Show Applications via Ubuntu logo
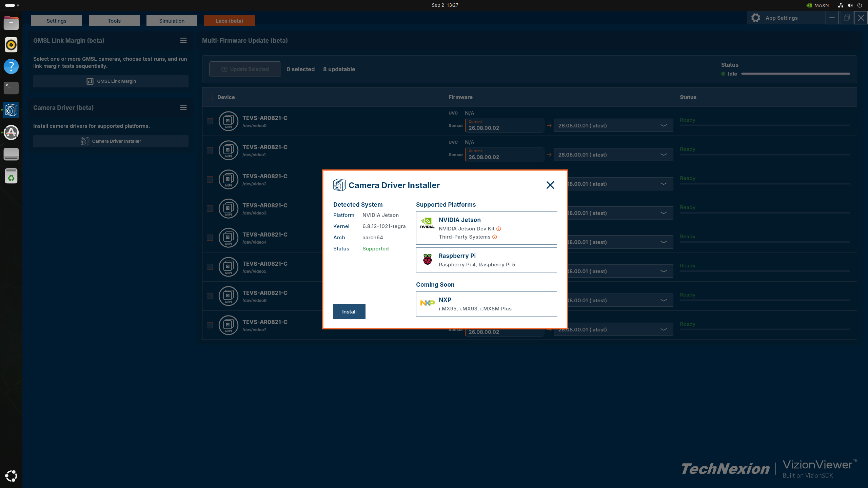The width and height of the screenshot is (868, 488). [11, 476]
